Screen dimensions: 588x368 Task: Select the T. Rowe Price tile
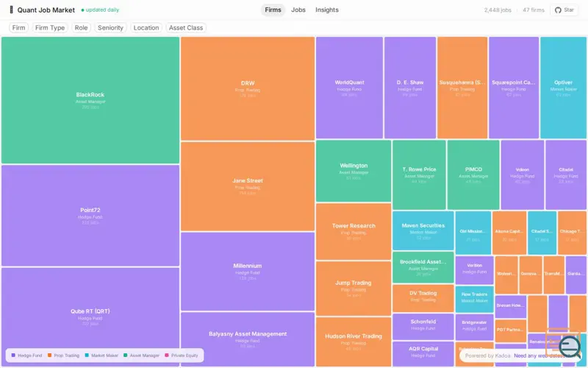coord(419,174)
